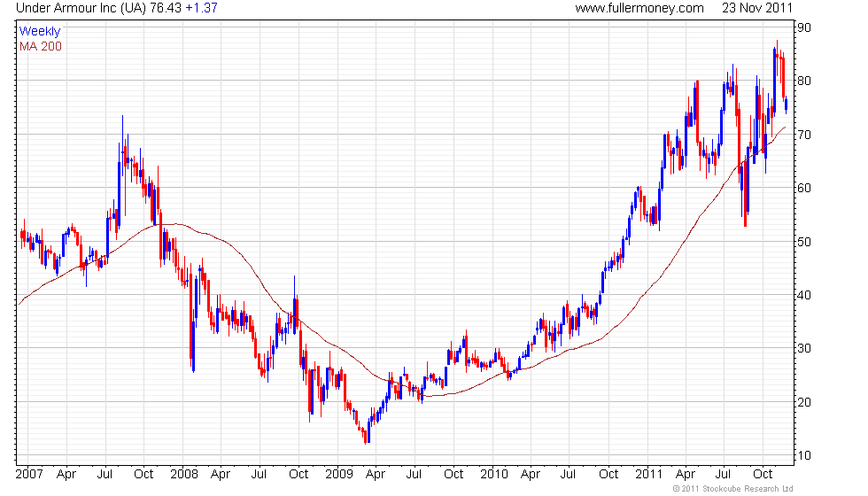Click the 80 price axis label
The image size is (868, 496).
click(804, 81)
